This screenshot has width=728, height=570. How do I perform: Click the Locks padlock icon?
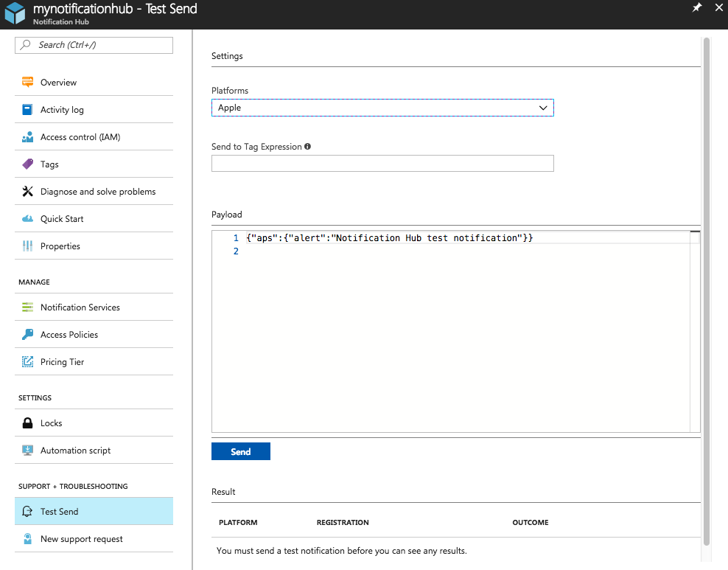pos(28,423)
